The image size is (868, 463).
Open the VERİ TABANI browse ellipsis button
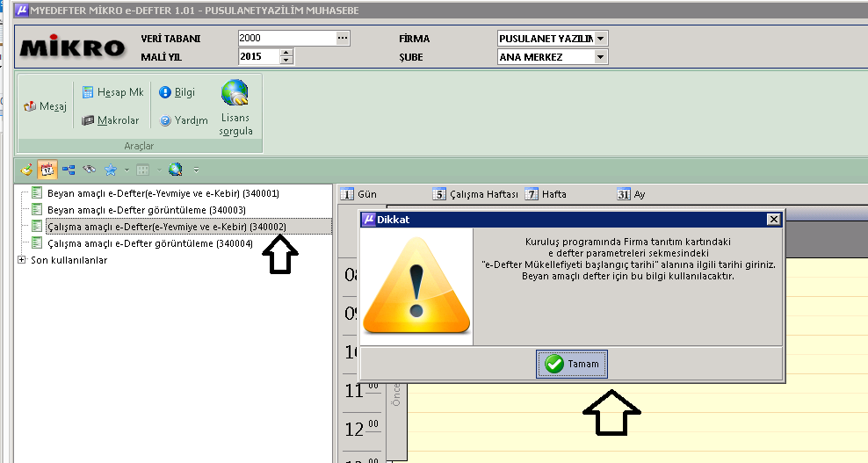coord(343,38)
